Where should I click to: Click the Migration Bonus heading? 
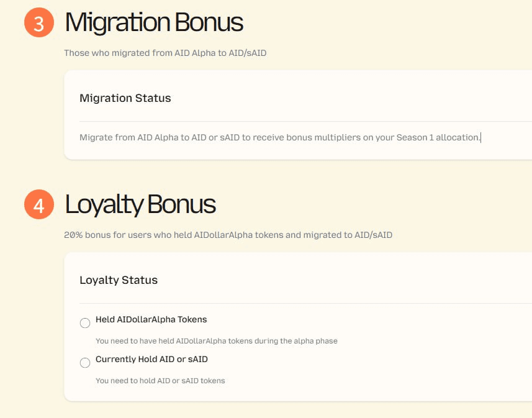tap(154, 23)
